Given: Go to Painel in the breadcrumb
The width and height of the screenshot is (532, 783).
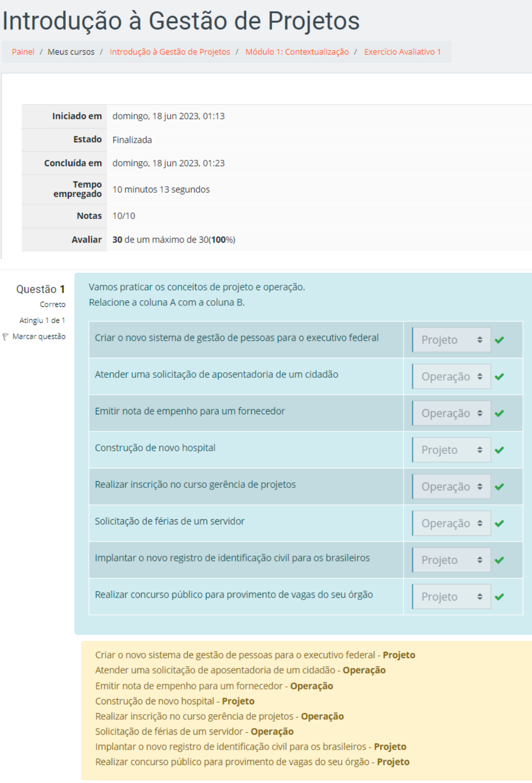Looking at the screenshot, I should click(23, 52).
